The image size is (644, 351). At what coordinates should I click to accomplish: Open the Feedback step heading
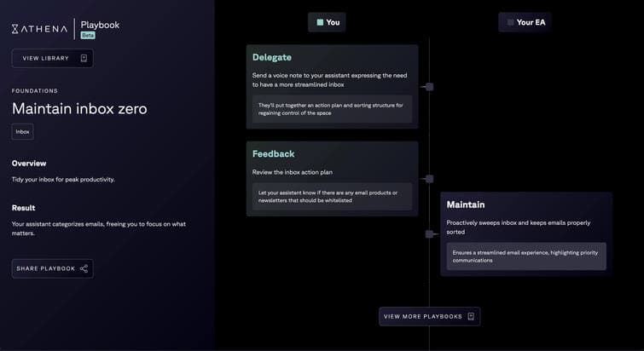[x=273, y=153]
